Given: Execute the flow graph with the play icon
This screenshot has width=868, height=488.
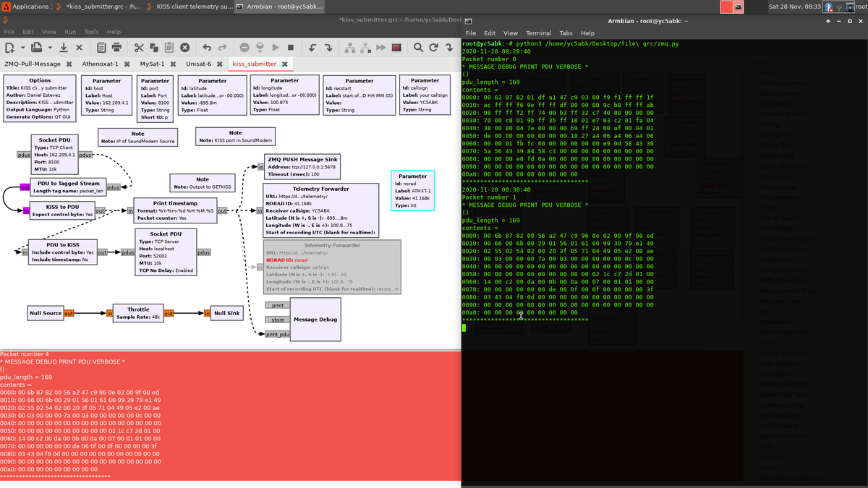Looking at the screenshot, I should pyautogui.click(x=275, y=47).
